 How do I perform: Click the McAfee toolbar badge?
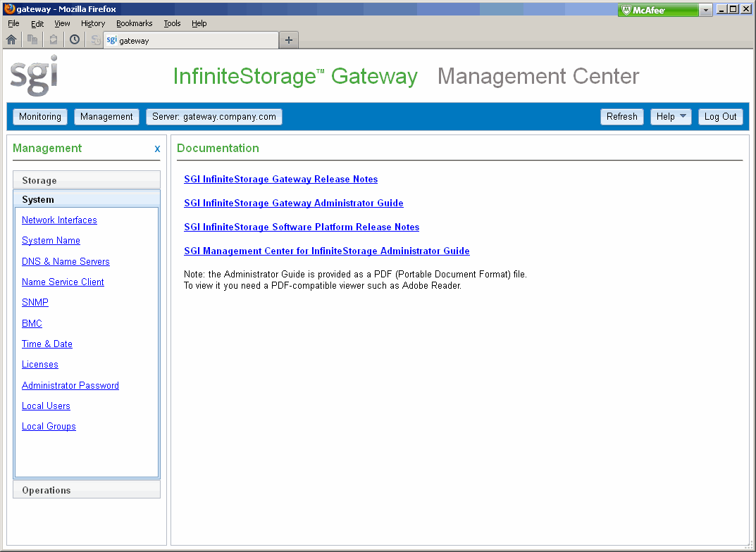657,10
